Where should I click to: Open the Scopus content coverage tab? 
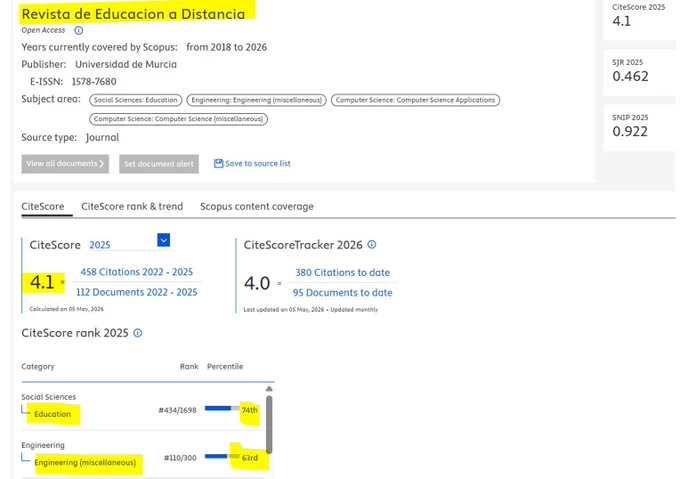[x=257, y=206]
